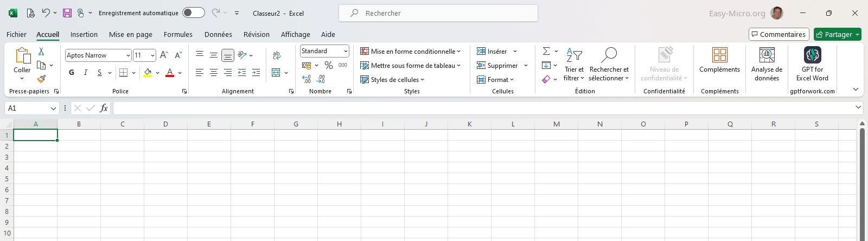Toggle Enregistrement automatique switch
This screenshot has width=868, height=241.
(194, 13)
